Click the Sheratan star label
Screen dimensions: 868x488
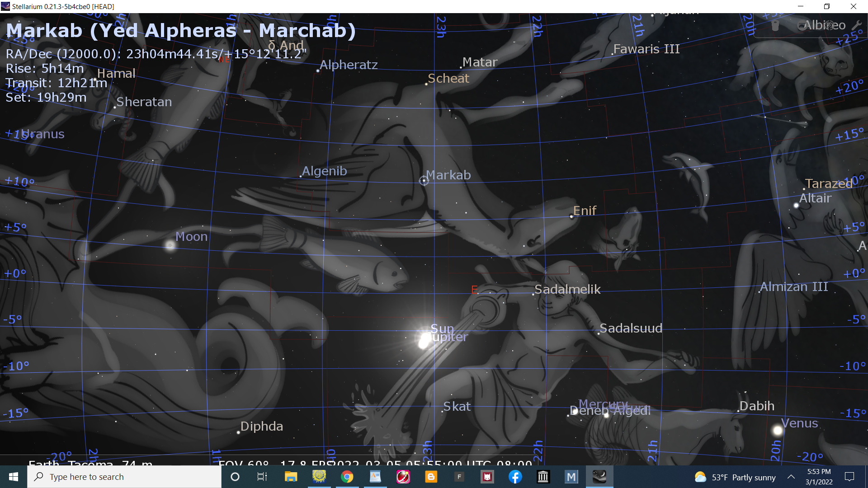coord(144,102)
